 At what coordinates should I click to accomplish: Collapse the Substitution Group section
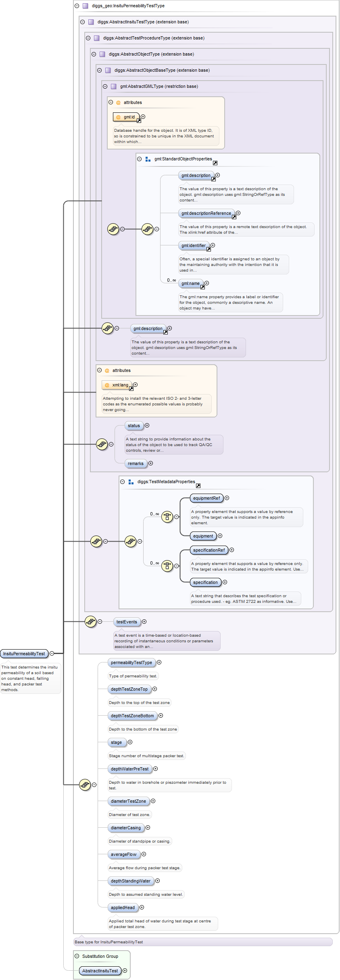click(77, 956)
